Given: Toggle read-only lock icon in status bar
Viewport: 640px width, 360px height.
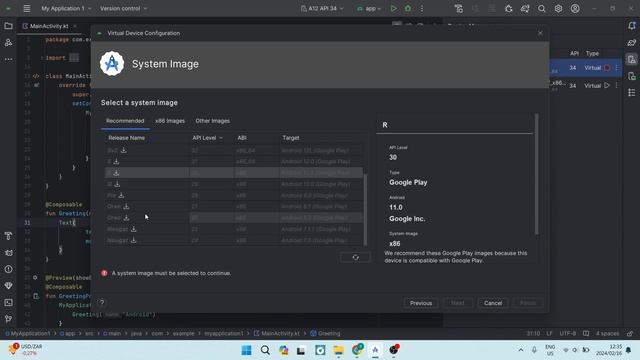Looking at the screenshot, I should (630, 333).
